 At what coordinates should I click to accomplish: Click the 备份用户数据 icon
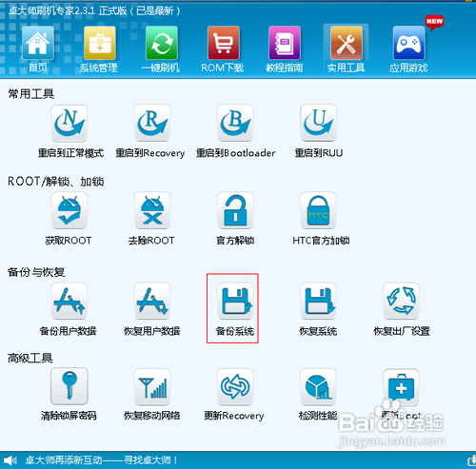pyautogui.click(x=69, y=301)
